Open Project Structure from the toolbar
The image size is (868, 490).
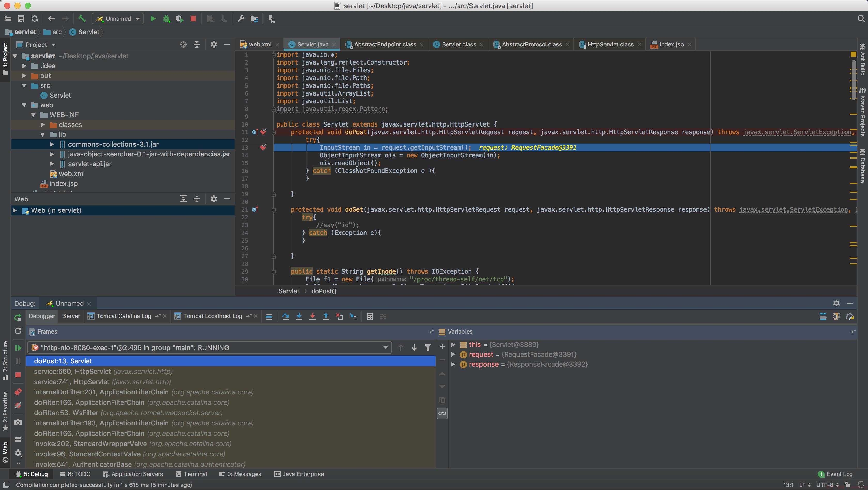pyautogui.click(x=254, y=19)
